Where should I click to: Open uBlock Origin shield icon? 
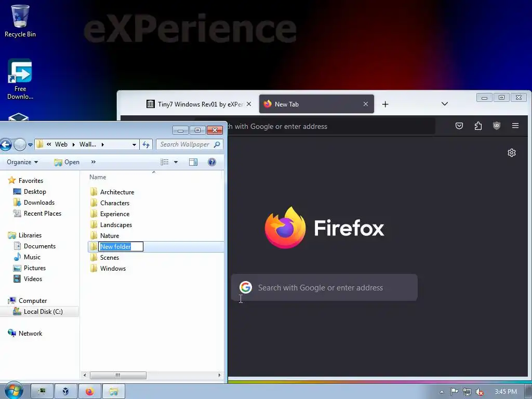(496, 126)
